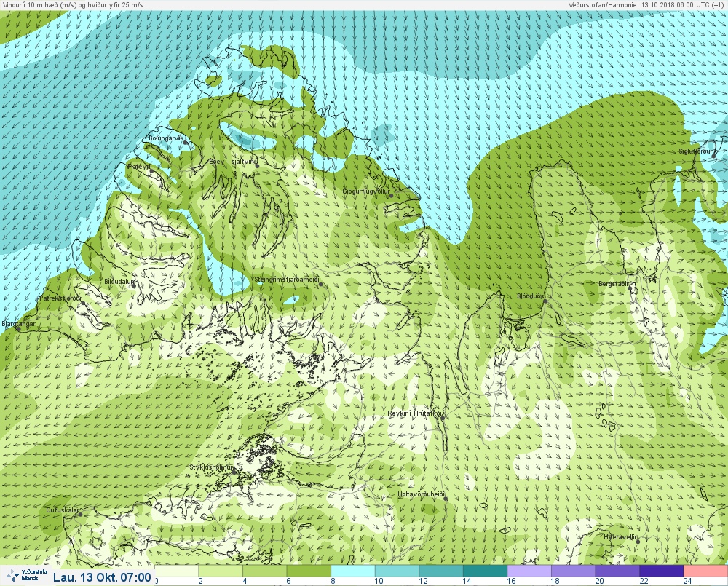Click the 4–6 m/s green legend swatch
This screenshot has width=728, height=586.
click(x=265, y=571)
